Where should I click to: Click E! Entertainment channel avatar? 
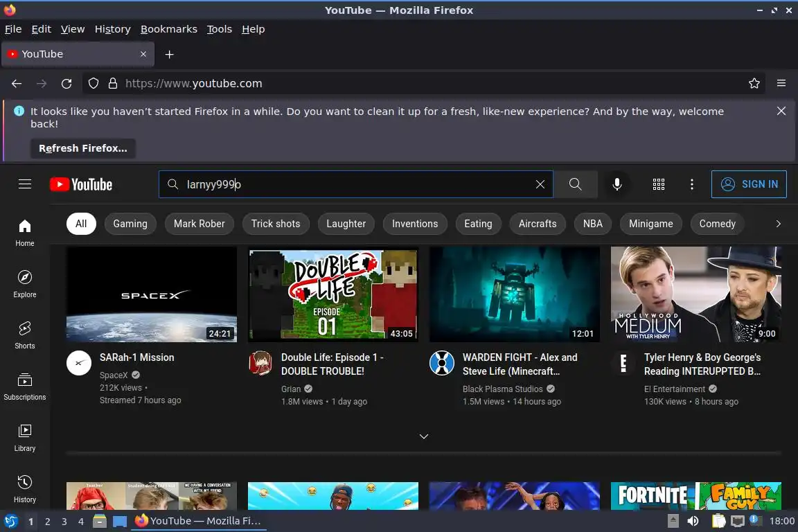click(x=623, y=363)
